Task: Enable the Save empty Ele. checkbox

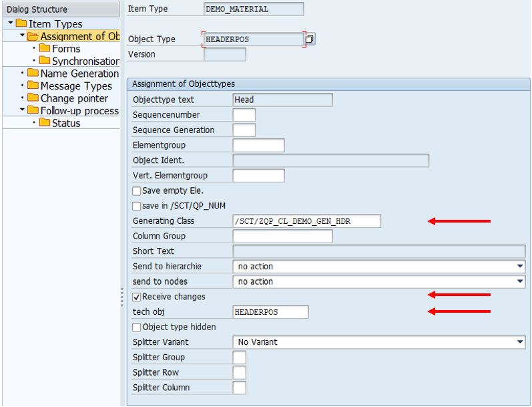Action: pyautogui.click(x=137, y=191)
